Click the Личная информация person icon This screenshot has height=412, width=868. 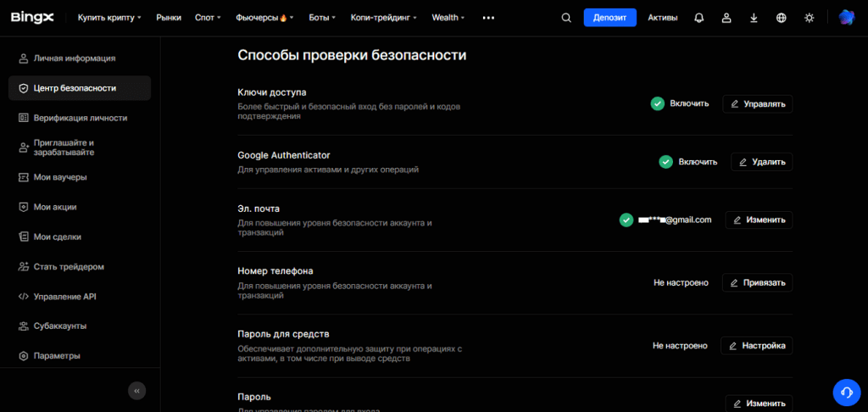23,58
